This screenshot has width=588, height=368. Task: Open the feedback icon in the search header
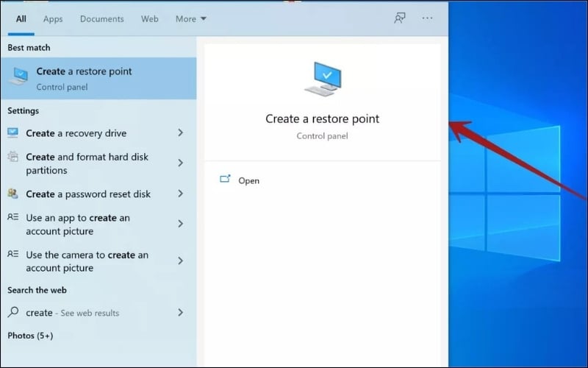click(400, 18)
